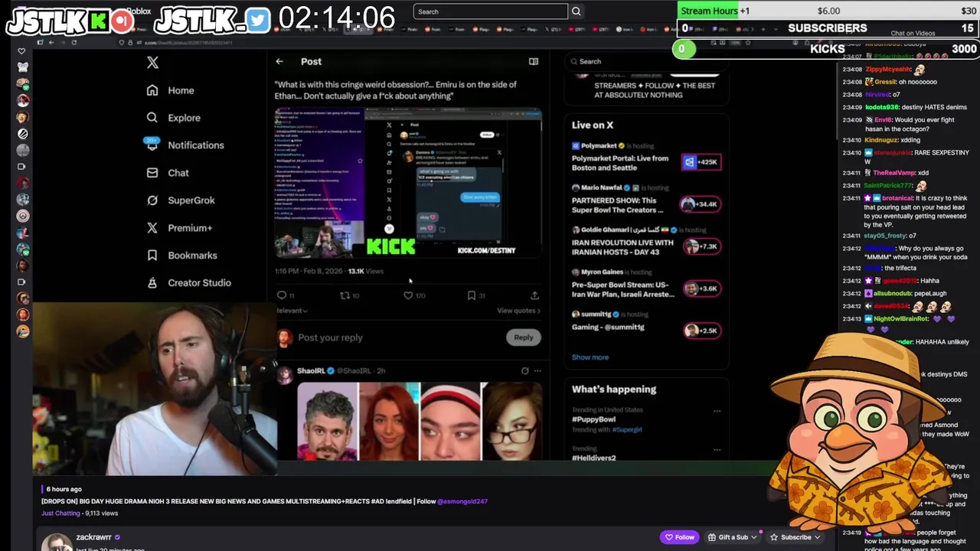Click chat username brotanical

(x=896, y=198)
